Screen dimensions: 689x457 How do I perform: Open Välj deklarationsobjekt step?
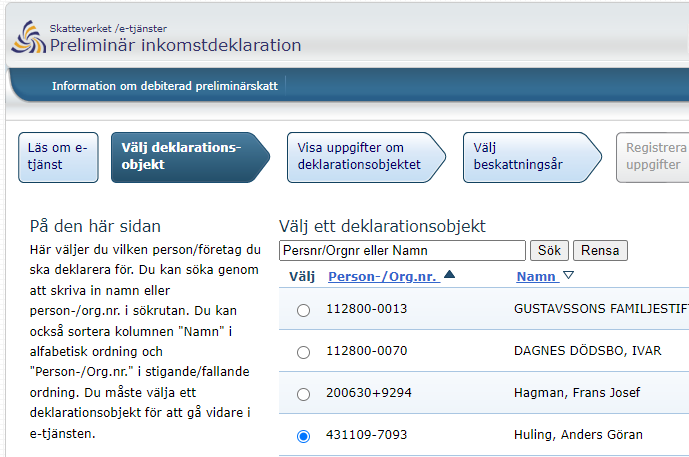click(x=190, y=157)
